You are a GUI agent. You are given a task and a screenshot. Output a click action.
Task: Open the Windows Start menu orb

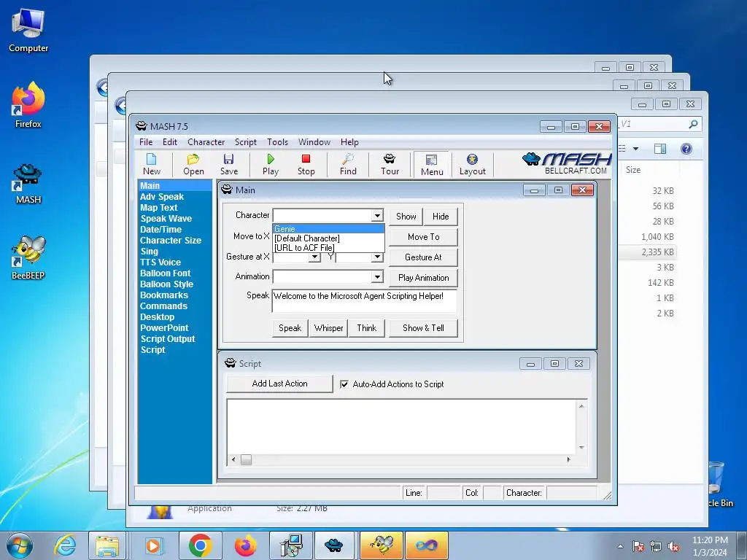point(19,545)
